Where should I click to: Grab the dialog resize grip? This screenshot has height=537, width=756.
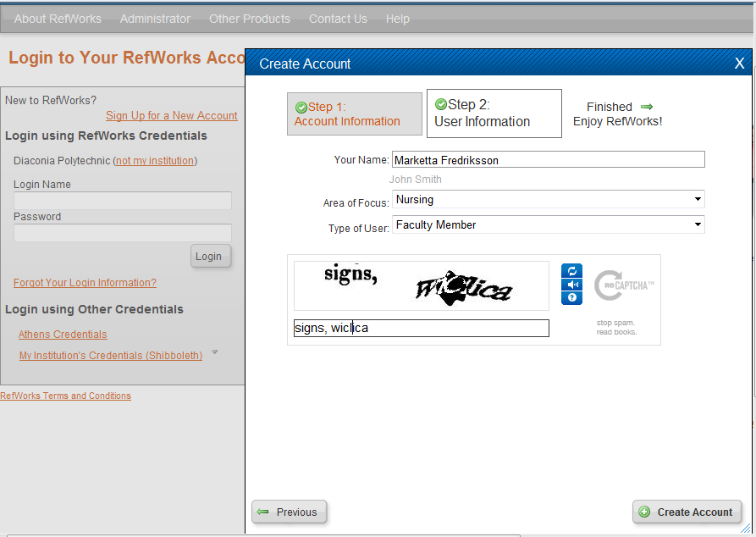pos(745,529)
